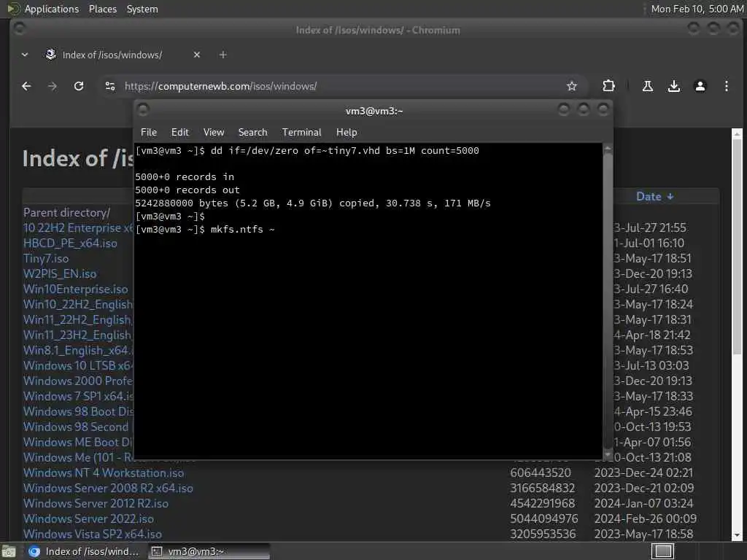Viewport: 747px width, 560px height.
Task: Click the mkfs.ntfs command line in terminal
Action: click(x=205, y=229)
